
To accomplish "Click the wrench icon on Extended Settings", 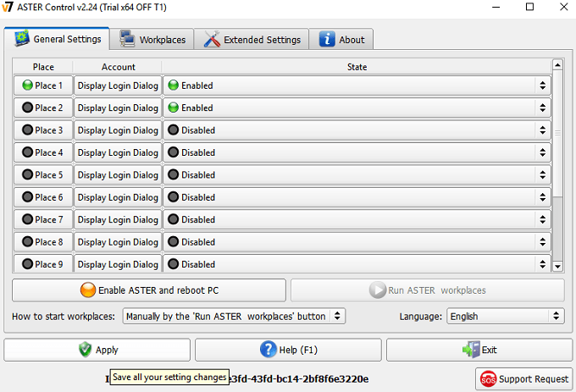I will [x=211, y=39].
